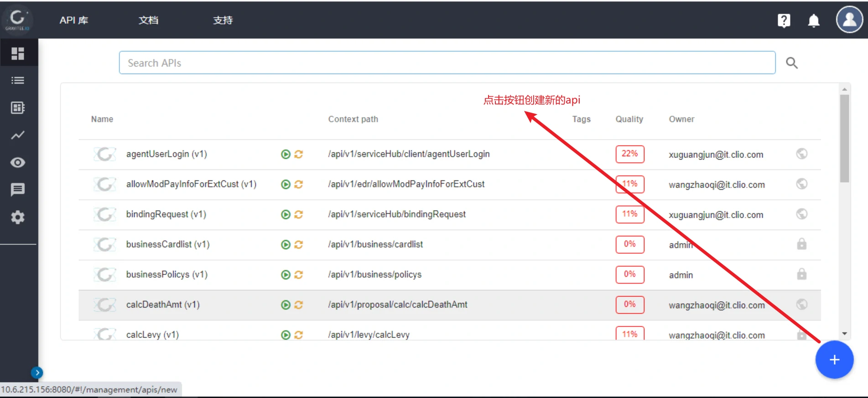
Task: Open the dashboard icon in the sidebar
Action: pyautogui.click(x=18, y=53)
